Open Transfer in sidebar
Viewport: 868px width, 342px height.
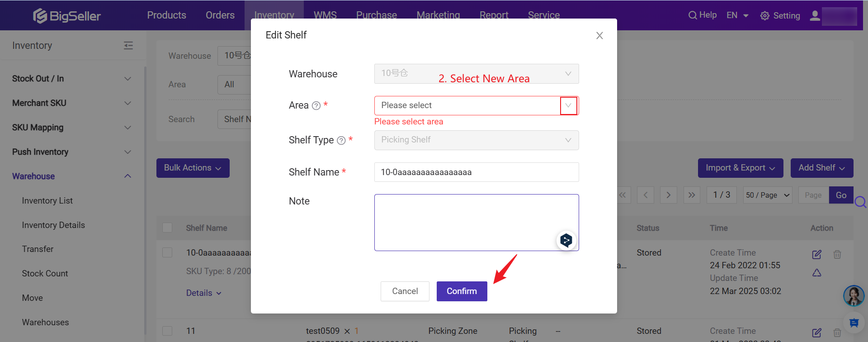tap(38, 249)
